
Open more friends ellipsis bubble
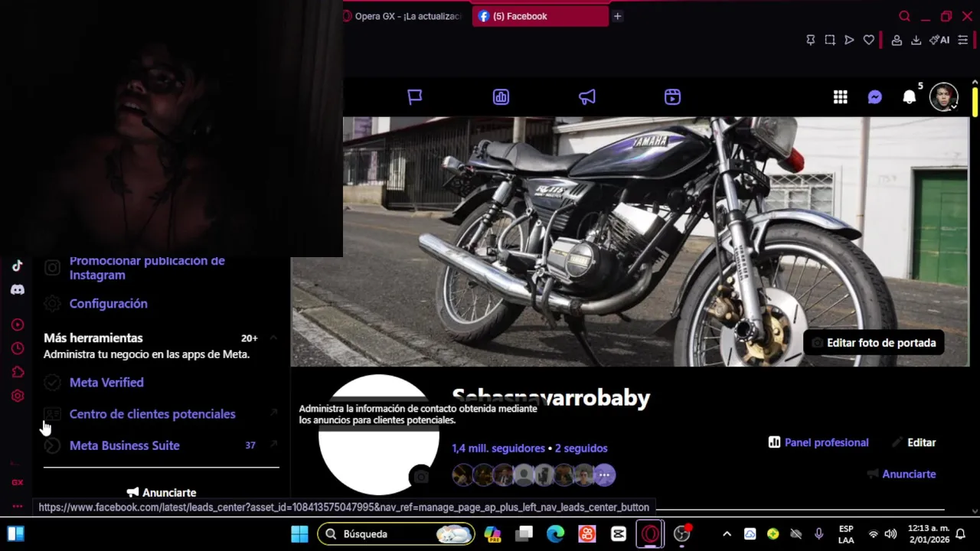click(604, 475)
